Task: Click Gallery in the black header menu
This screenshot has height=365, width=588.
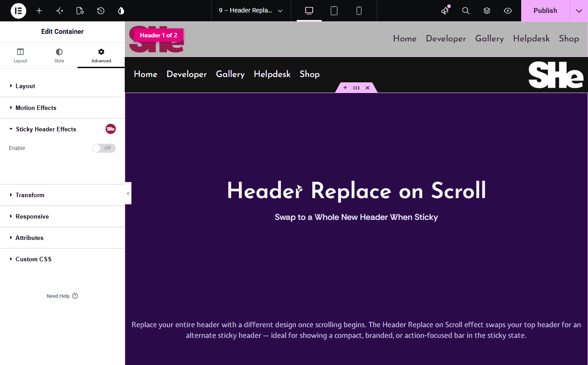Action: point(230,74)
